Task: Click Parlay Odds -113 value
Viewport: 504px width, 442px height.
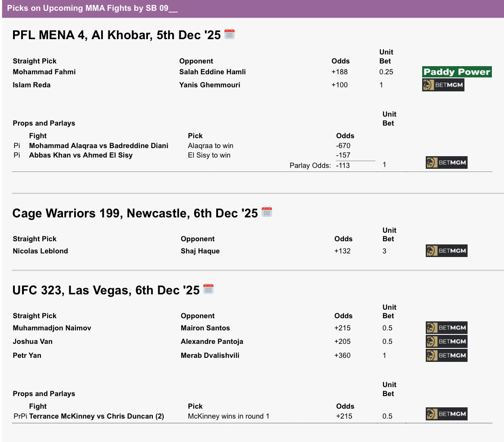Action: [x=343, y=165]
